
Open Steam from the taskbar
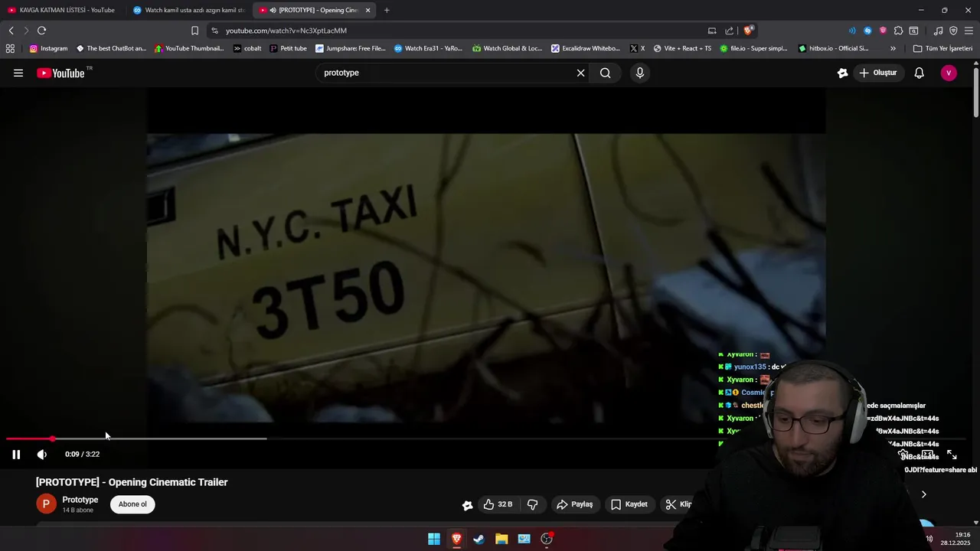(479, 539)
